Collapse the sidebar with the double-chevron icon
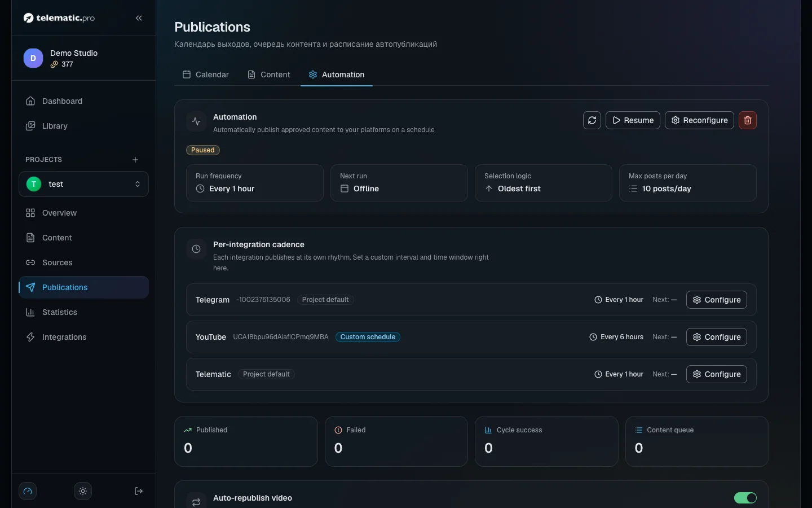The width and height of the screenshot is (812, 508). [x=139, y=18]
